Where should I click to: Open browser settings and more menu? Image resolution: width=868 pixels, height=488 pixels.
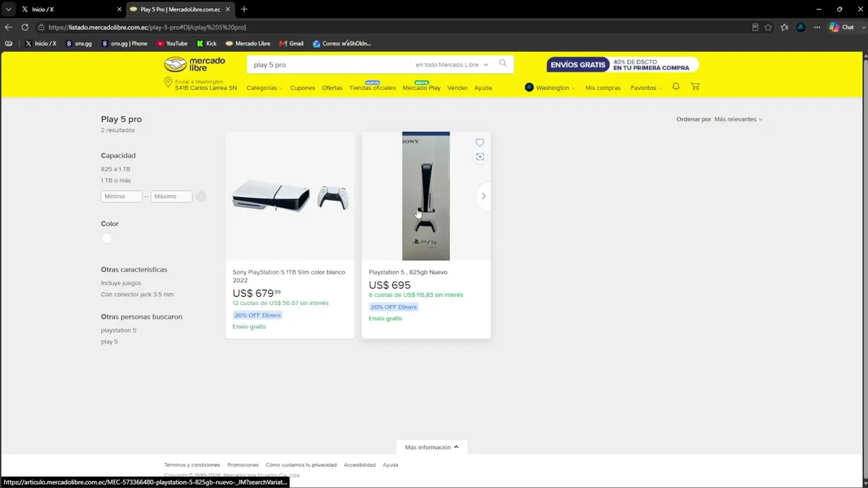tap(816, 27)
